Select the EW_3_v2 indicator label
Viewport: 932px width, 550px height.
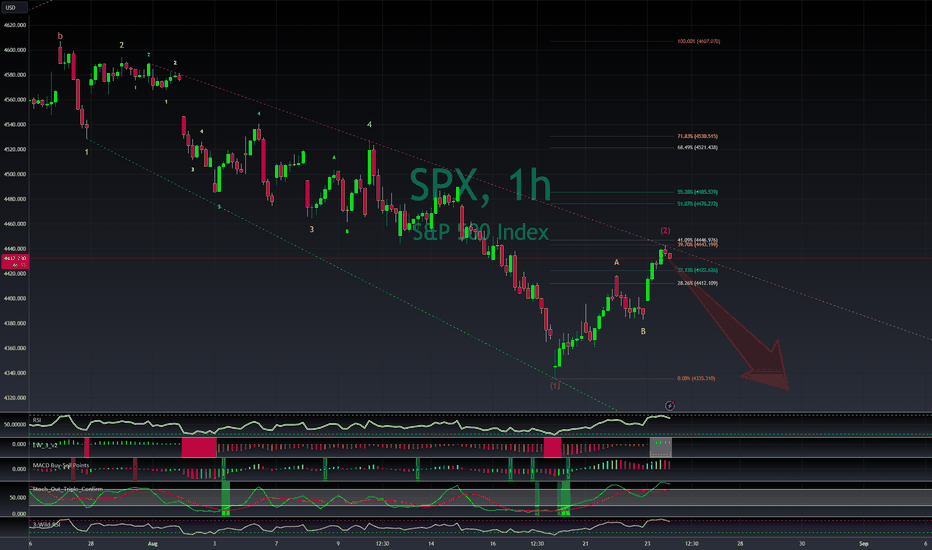click(x=45, y=445)
